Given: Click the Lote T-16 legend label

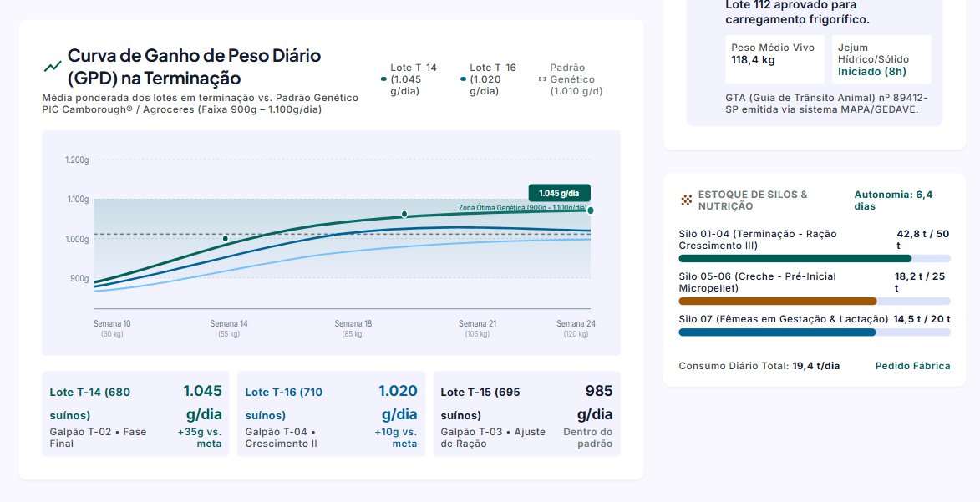Looking at the screenshot, I should pyautogui.click(x=493, y=79).
